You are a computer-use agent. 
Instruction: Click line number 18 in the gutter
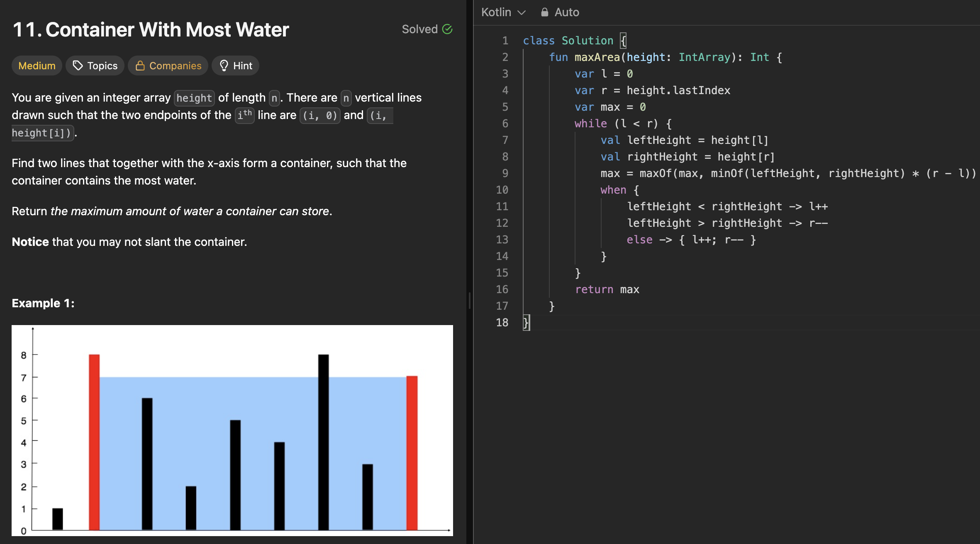[502, 323]
